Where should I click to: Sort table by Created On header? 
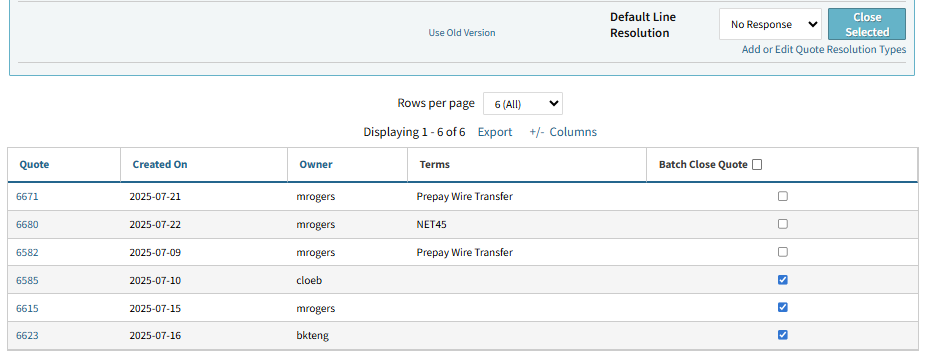160,165
